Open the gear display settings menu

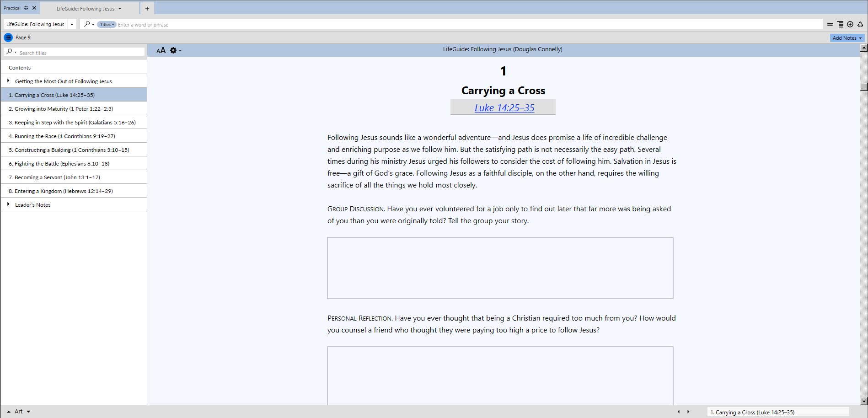(x=174, y=50)
